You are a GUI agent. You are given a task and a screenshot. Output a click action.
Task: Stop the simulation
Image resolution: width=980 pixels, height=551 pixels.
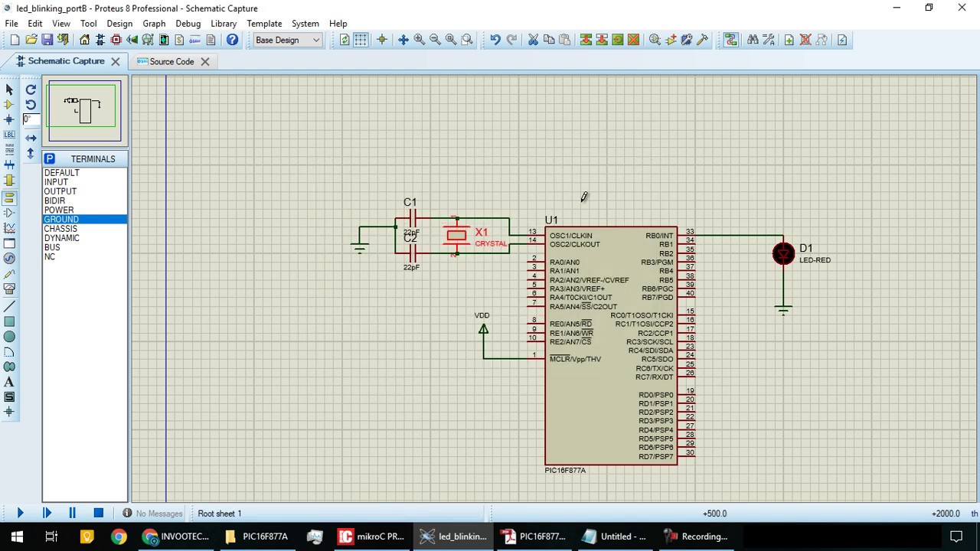coord(98,514)
